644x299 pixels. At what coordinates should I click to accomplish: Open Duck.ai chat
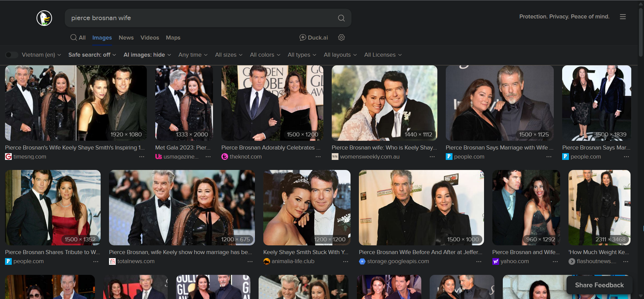(x=314, y=38)
